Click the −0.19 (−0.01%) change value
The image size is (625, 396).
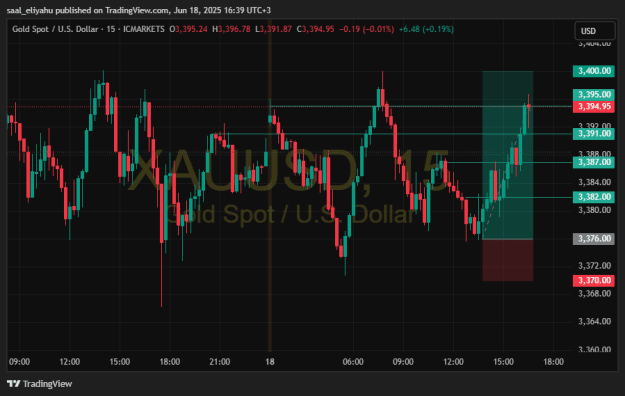[367, 29]
